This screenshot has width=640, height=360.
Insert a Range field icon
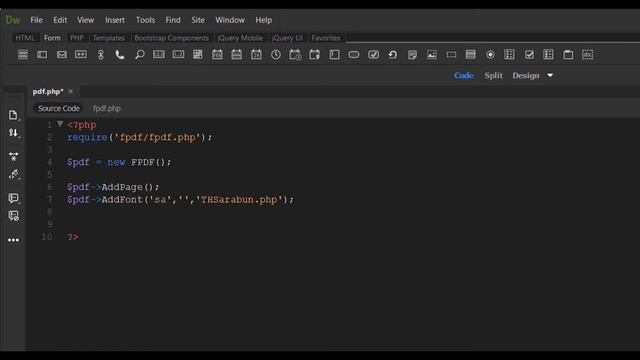click(178, 55)
